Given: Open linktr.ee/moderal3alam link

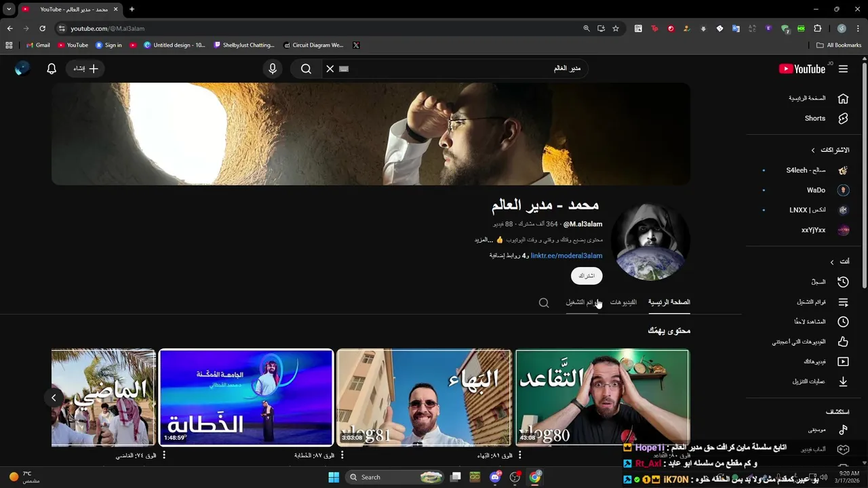Looking at the screenshot, I should [x=566, y=256].
